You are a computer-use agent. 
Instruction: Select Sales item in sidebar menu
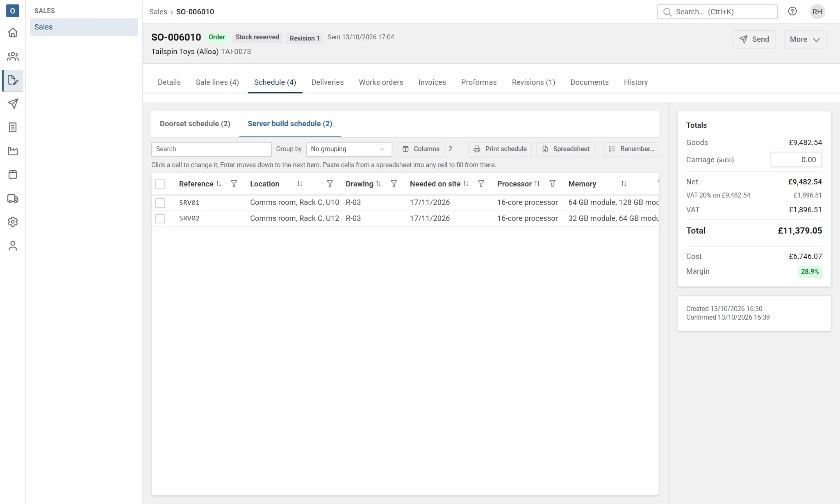[84, 27]
